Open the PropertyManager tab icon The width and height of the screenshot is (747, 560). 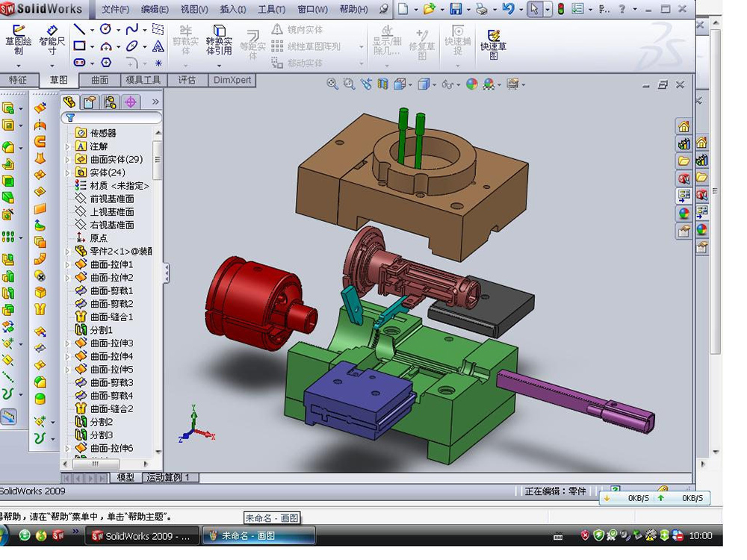[89, 102]
